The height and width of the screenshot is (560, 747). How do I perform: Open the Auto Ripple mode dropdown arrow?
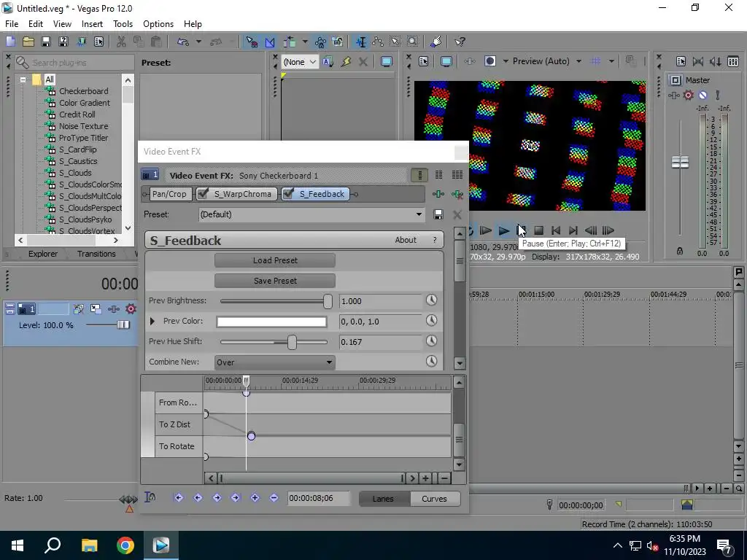click(x=304, y=42)
